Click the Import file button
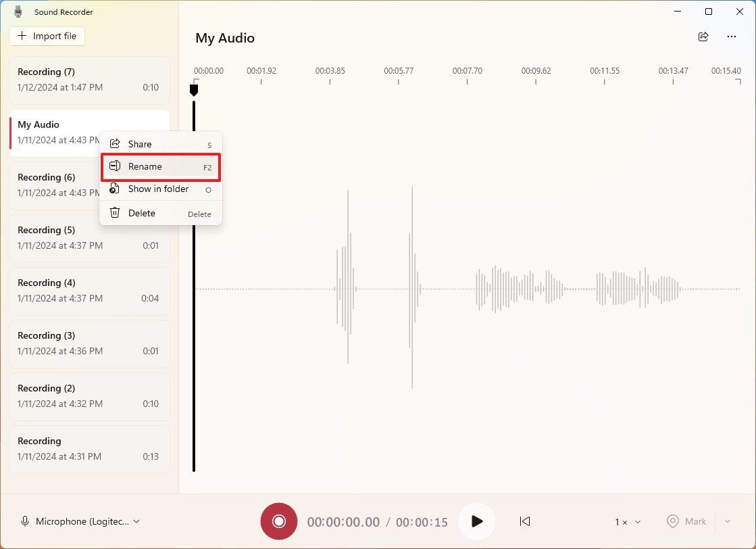 click(x=47, y=36)
